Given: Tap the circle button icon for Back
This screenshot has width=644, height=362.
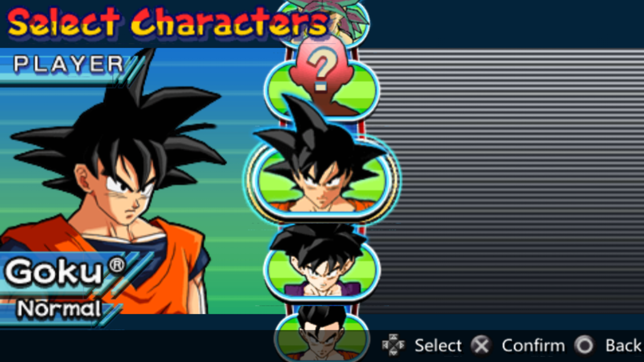Looking at the screenshot, I should click(585, 345).
